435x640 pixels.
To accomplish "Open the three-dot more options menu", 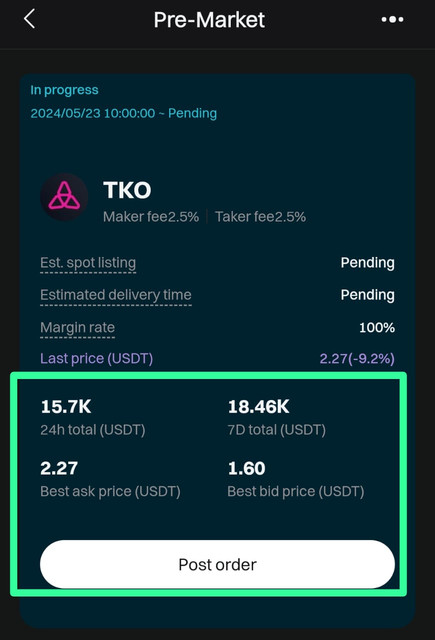I will 392,19.
